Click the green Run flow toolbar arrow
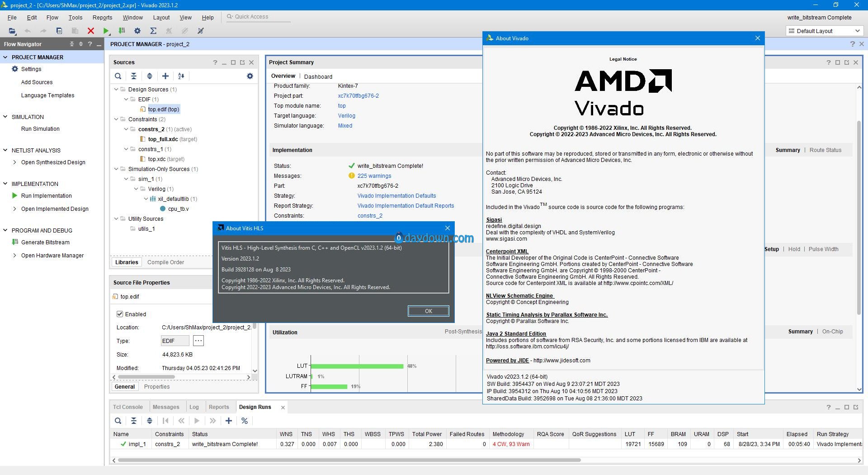The width and height of the screenshot is (868, 475). click(106, 31)
